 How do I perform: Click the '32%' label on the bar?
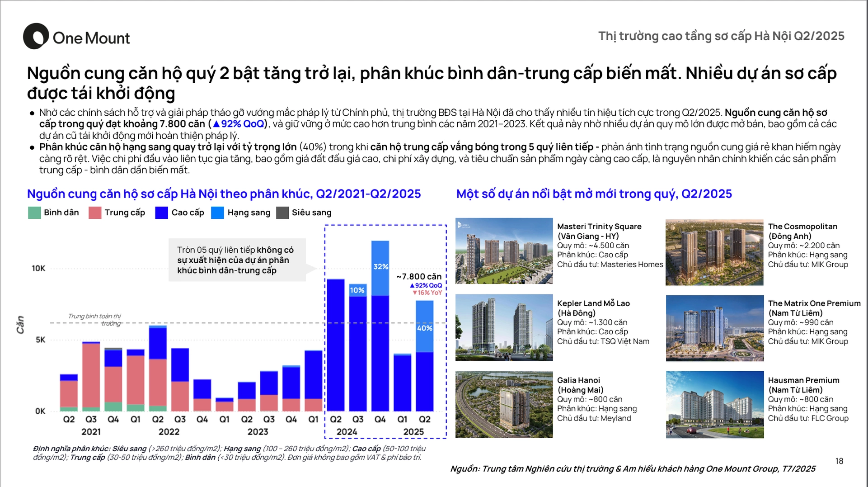380,267
